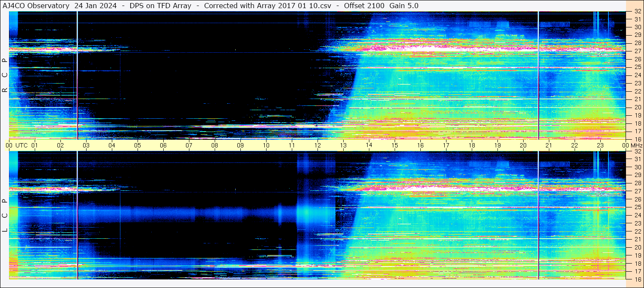Click the '30' MHz label of RCP panel
The height and width of the screenshot is (288, 644).
[x=638, y=27]
